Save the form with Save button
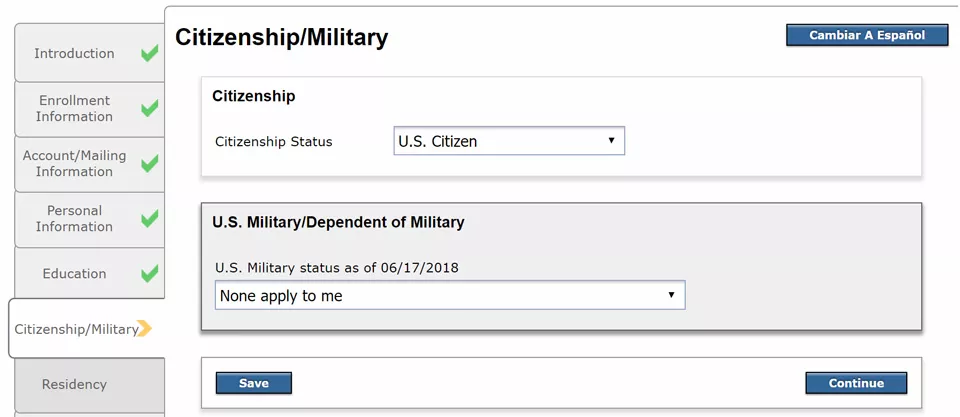The width and height of the screenshot is (960, 417). (253, 383)
